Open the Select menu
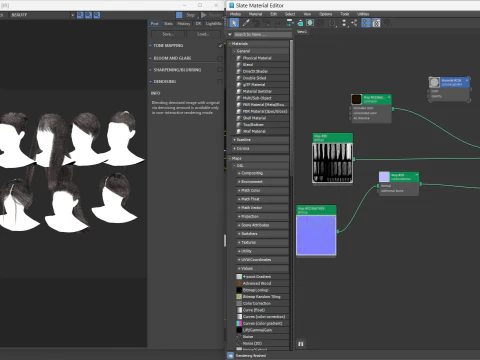Image resolution: width=480 pixels, height=360 pixels. [x=290, y=14]
